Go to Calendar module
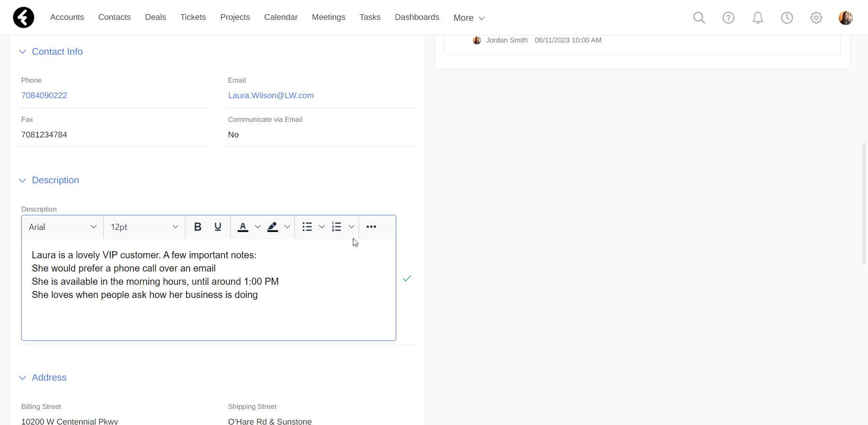The height and width of the screenshot is (425, 868). click(x=281, y=17)
